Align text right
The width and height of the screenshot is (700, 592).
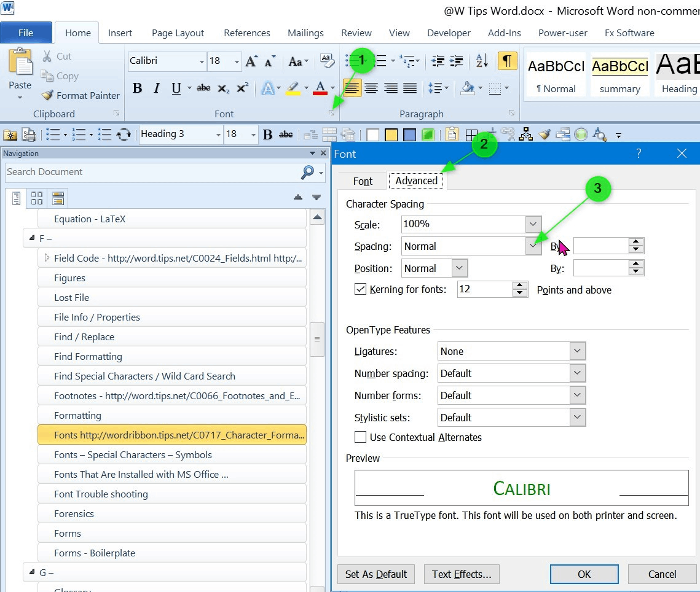pos(391,88)
